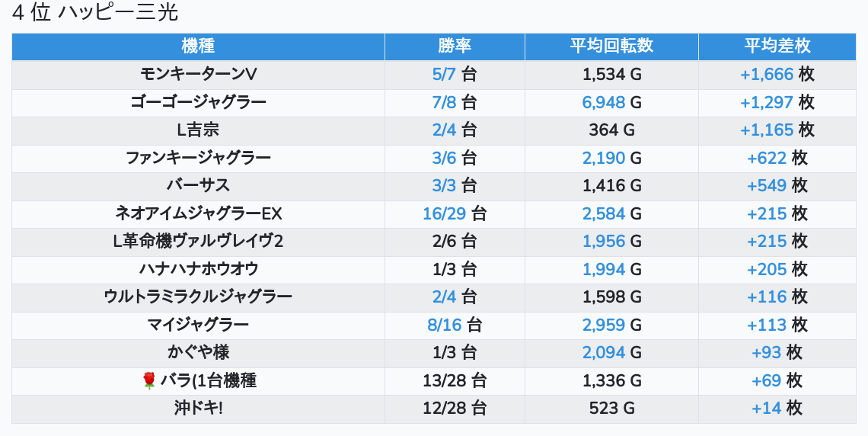Click the +1,666 average difference value
The width and height of the screenshot is (868, 436).
coord(767,74)
